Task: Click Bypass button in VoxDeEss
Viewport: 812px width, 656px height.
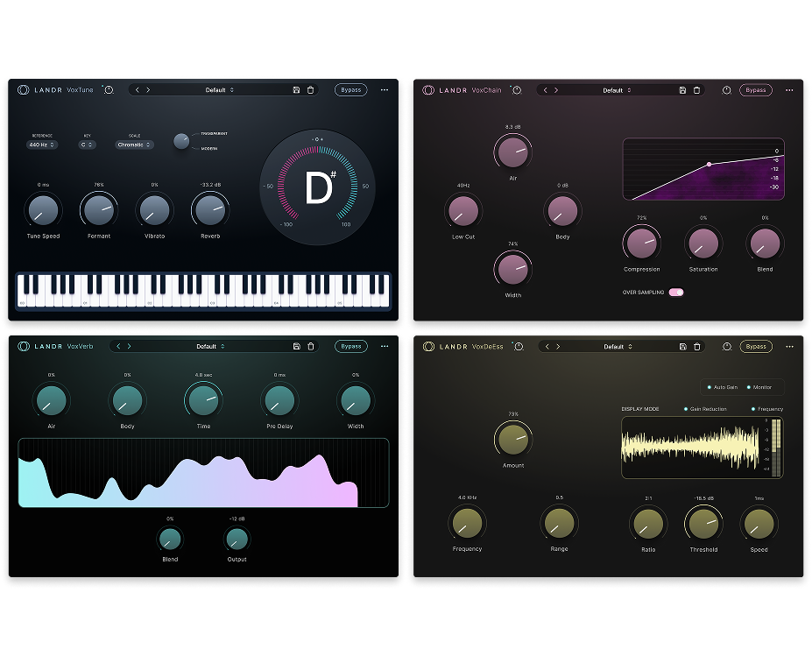Action: click(x=756, y=346)
